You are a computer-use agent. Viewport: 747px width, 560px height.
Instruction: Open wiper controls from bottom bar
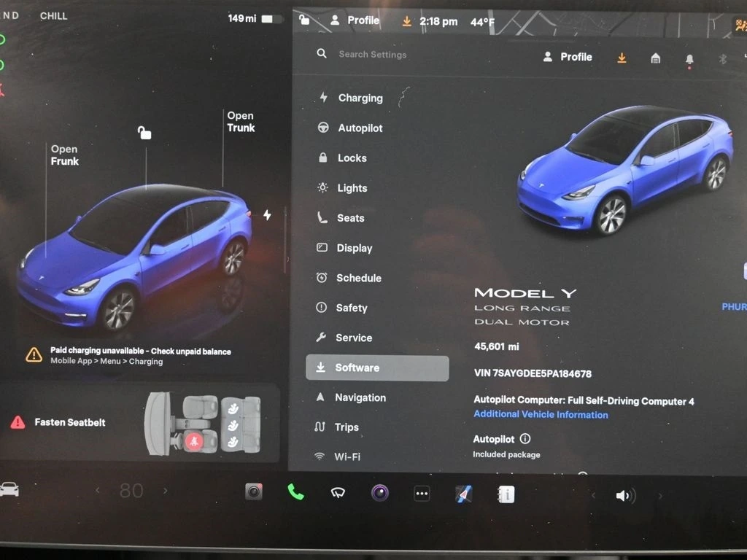coord(338,493)
